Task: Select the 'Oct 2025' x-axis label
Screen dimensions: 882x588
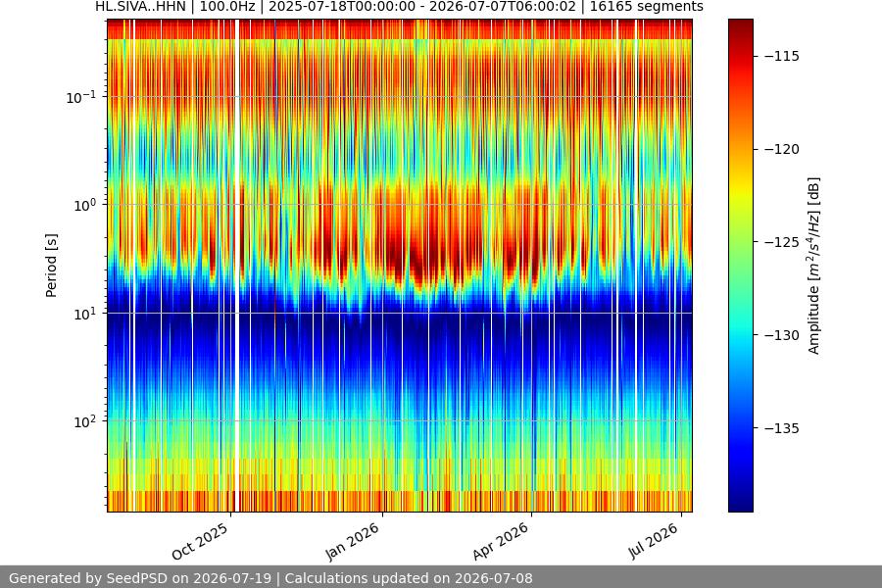Action: tap(200, 541)
